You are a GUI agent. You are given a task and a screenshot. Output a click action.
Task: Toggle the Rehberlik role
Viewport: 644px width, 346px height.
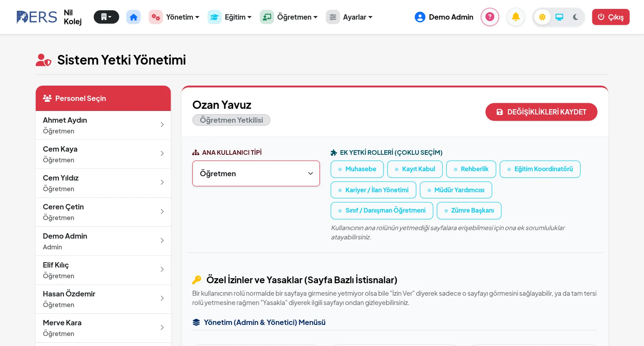(471, 169)
